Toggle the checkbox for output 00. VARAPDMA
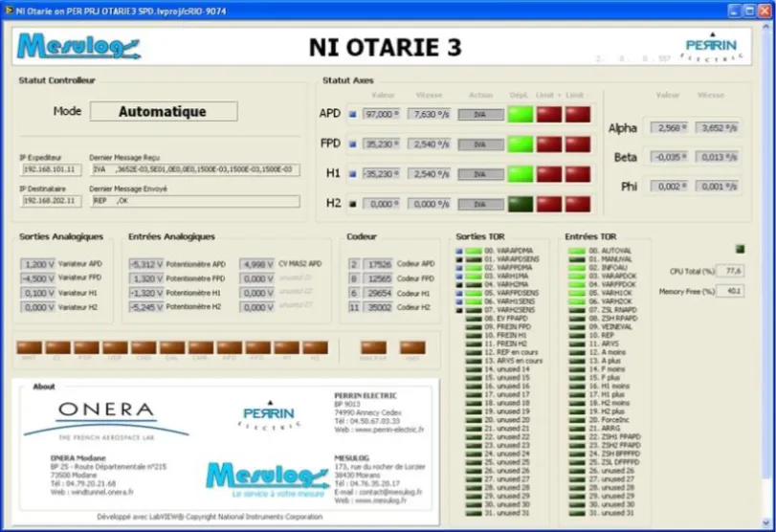776x532 pixels. pyautogui.click(x=459, y=251)
